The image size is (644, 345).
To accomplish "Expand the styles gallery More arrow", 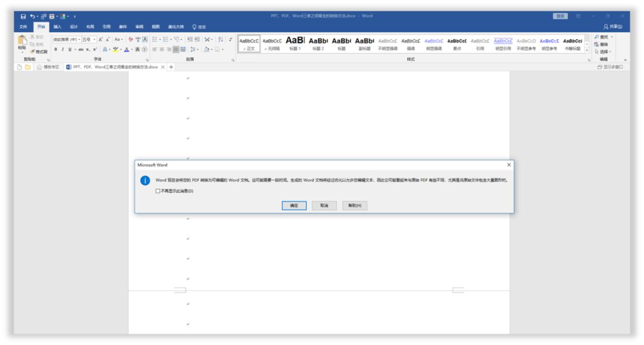I will [x=587, y=50].
